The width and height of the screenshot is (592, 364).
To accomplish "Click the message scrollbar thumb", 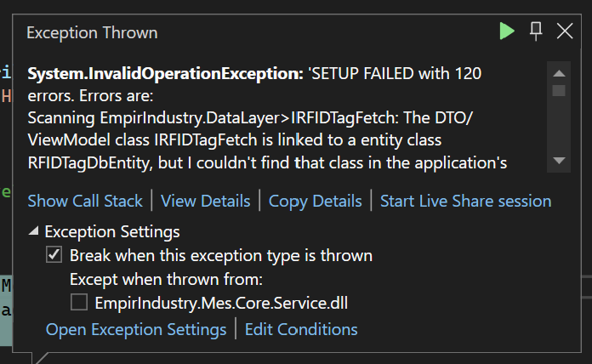I will [559, 91].
